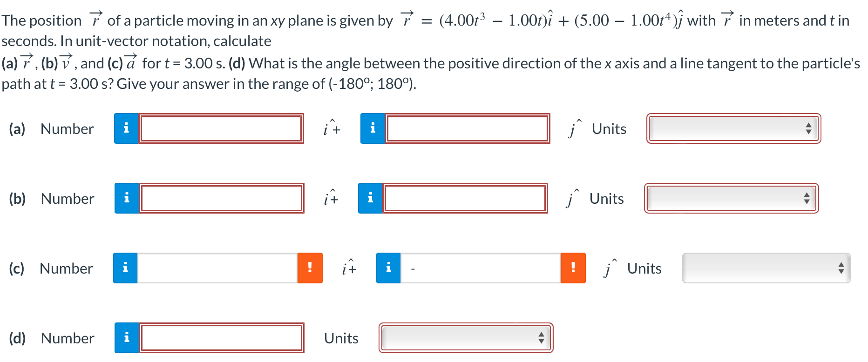The image size is (868, 362).
Task: Click the Number field for part (d)
Action: pos(221,338)
